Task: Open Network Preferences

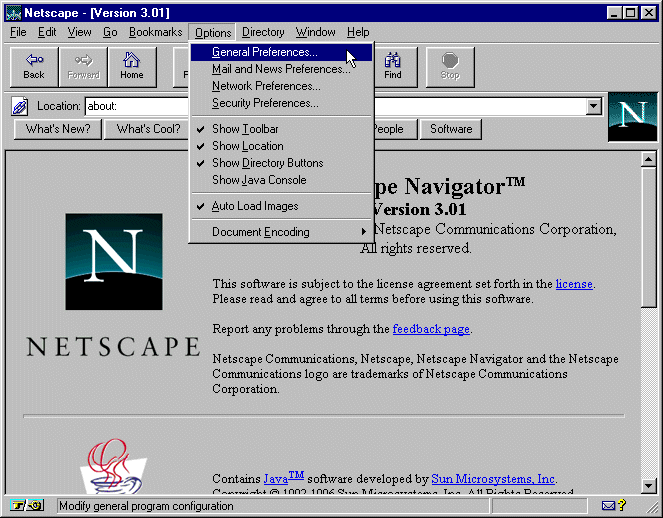Action: point(281,86)
